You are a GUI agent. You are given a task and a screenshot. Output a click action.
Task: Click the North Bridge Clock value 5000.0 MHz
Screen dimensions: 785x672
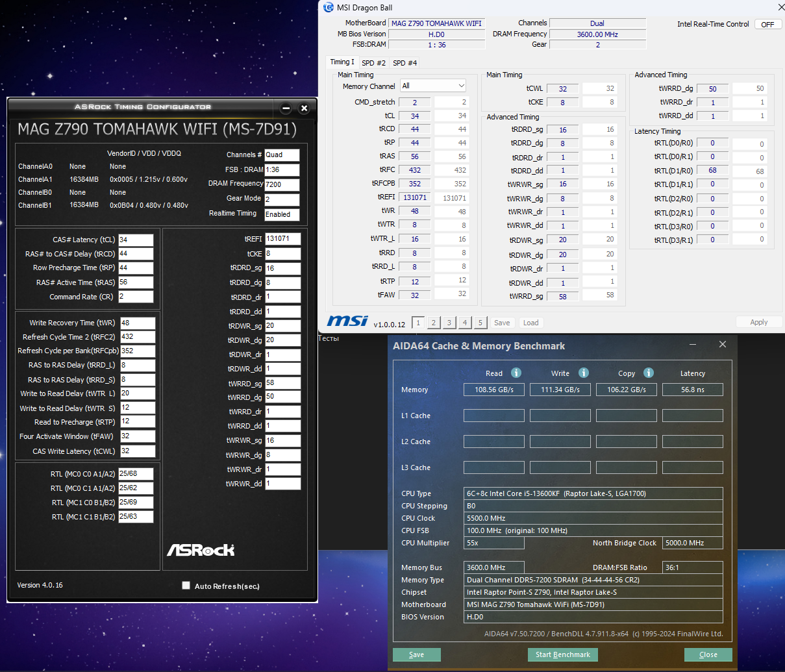pos(693,543)
